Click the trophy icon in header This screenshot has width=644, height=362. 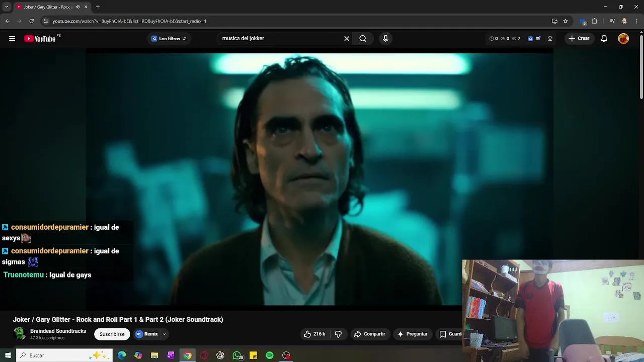point(550,39)
